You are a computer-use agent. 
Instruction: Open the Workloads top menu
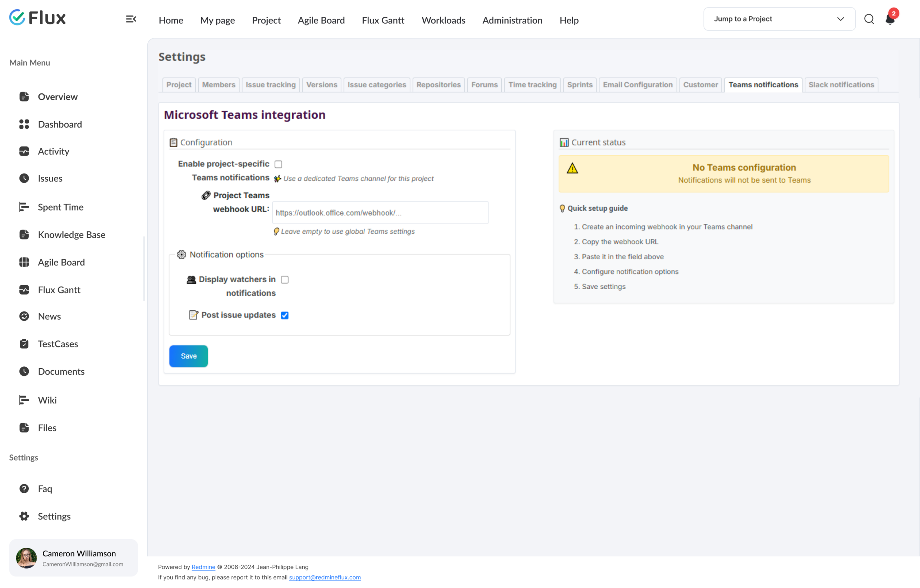coord(443,20)
